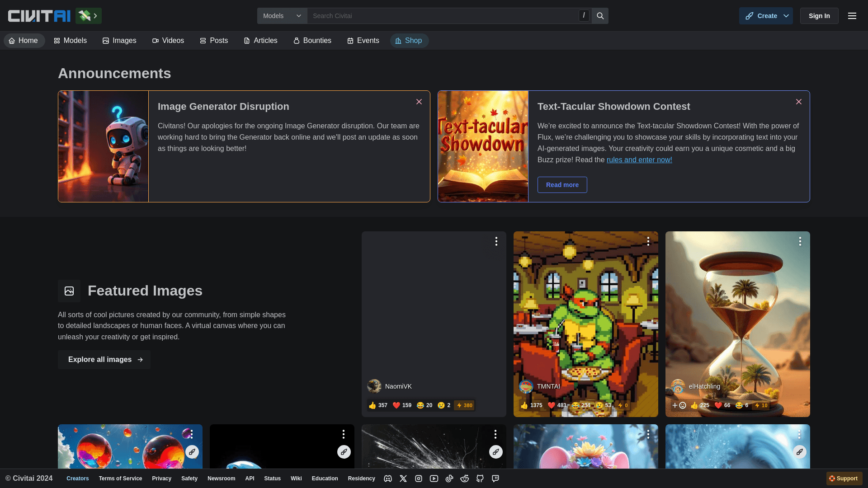Click the Read more button in the contest announcement

[x=562, y=185]
